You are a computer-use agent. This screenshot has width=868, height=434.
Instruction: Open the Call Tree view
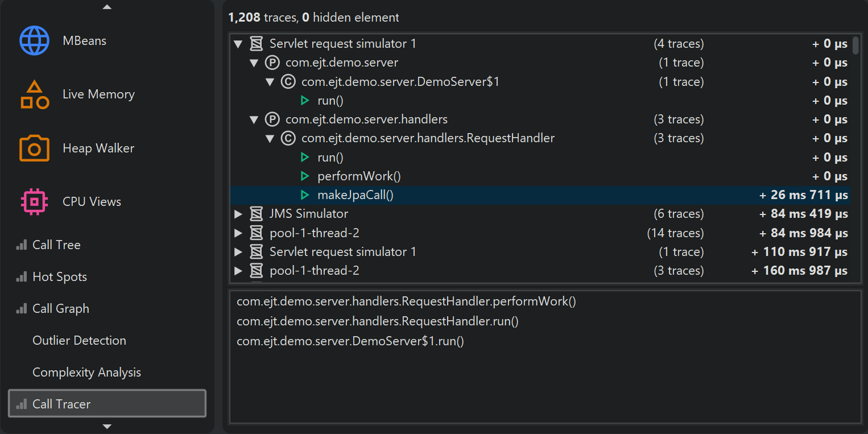56,245
